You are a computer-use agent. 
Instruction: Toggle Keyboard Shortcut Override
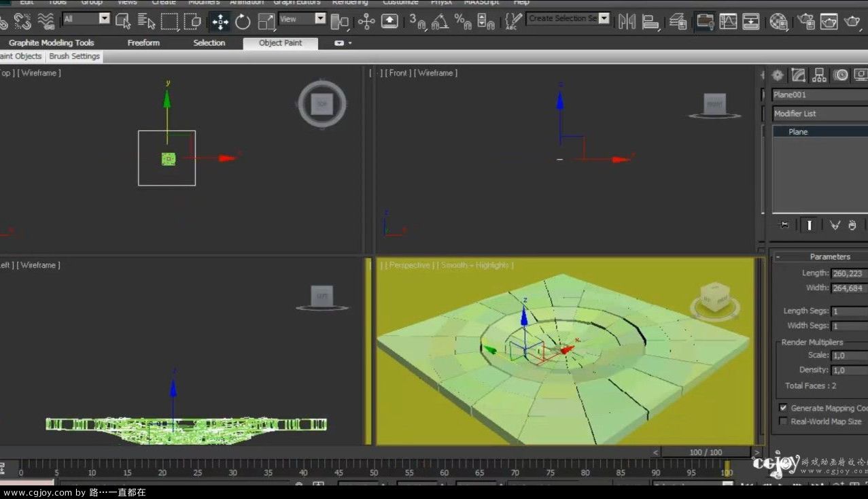[x=389, y=21]
